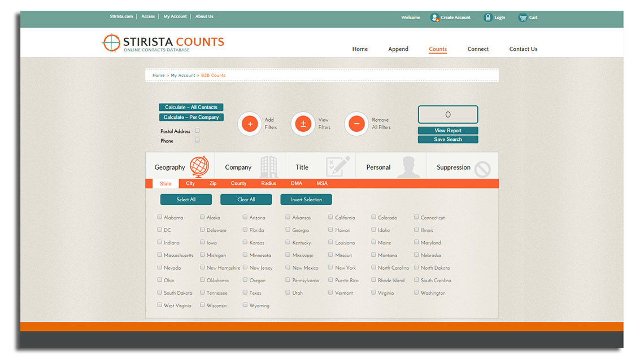Screen dimensions: 644x362
Task: Click the Clear All button
Action: (x=246, y=200)
